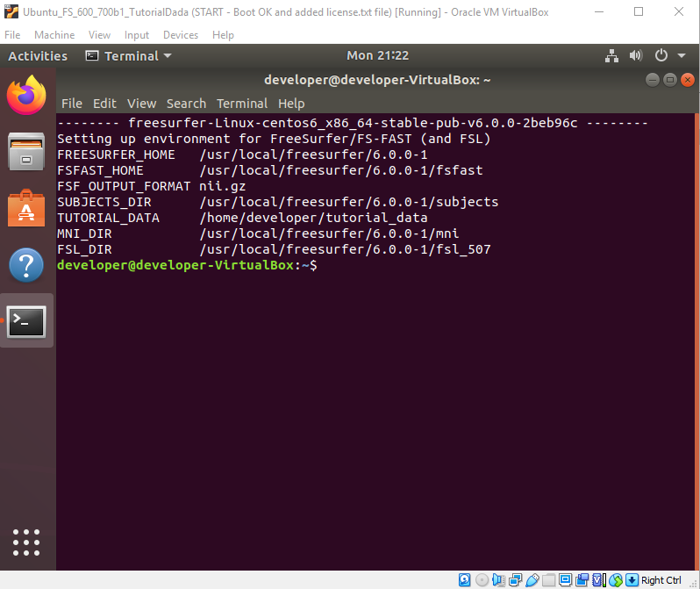Click the optical disk status icon

coord(482,580)
